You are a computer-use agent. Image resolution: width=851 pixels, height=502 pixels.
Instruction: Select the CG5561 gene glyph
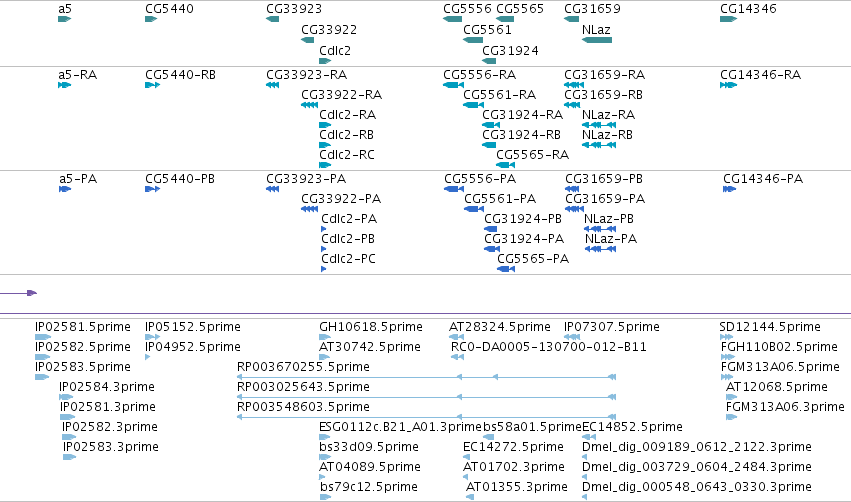tap(473, 40)
